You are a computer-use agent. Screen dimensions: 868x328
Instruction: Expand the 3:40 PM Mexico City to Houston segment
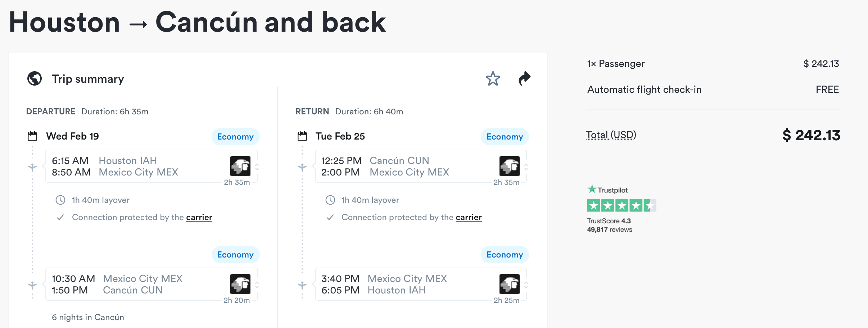pyautogui.click(x=526, y=284)
